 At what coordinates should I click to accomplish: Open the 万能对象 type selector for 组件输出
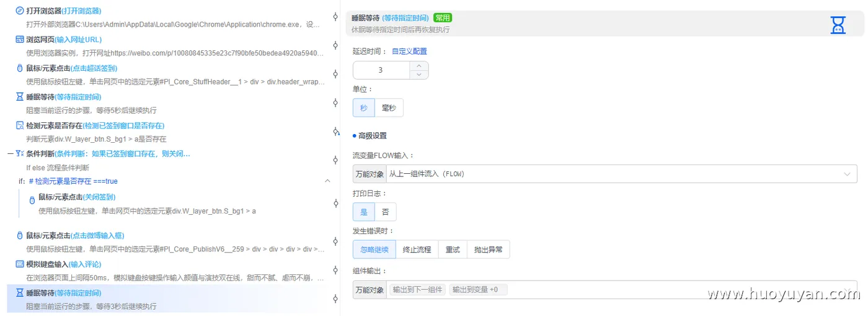pos(370,289)
